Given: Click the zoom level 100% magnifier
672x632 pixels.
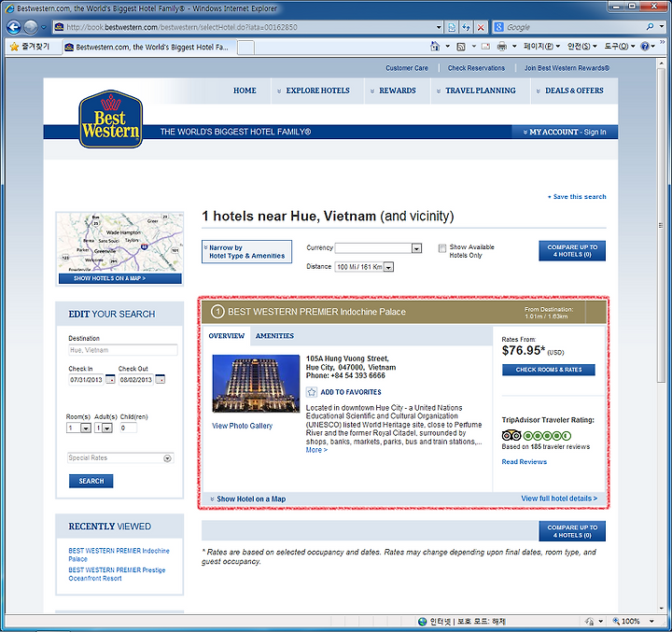Looking at the screenshot, I should 616,621.
